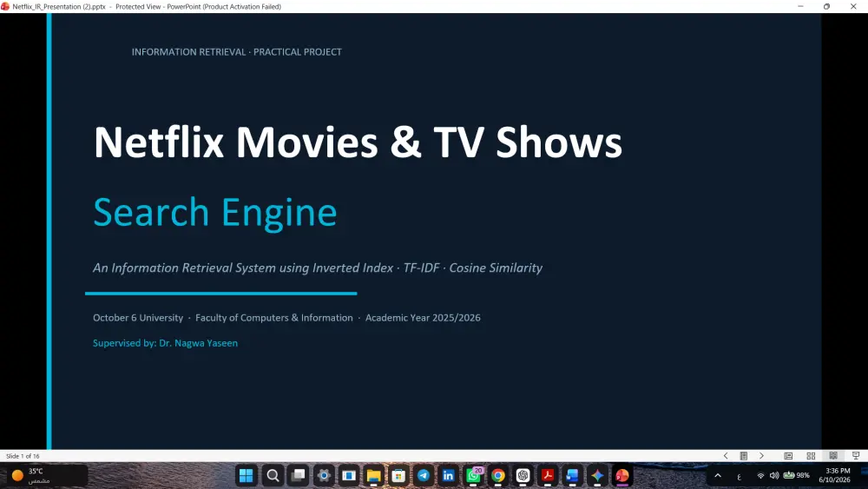Minimize the PowerPoint window
The height and width of the screenshot is (489, 868).
coord(800,6)
